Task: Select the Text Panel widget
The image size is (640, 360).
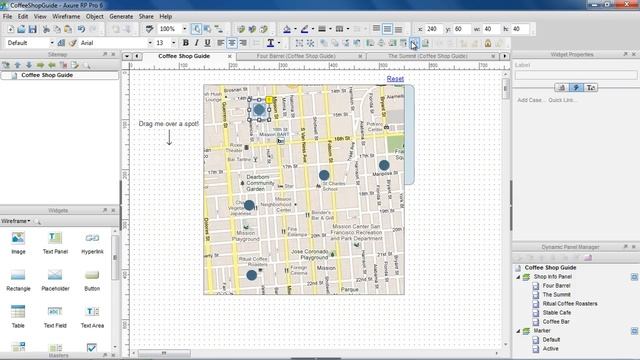Action: click(x=55, y=242)
